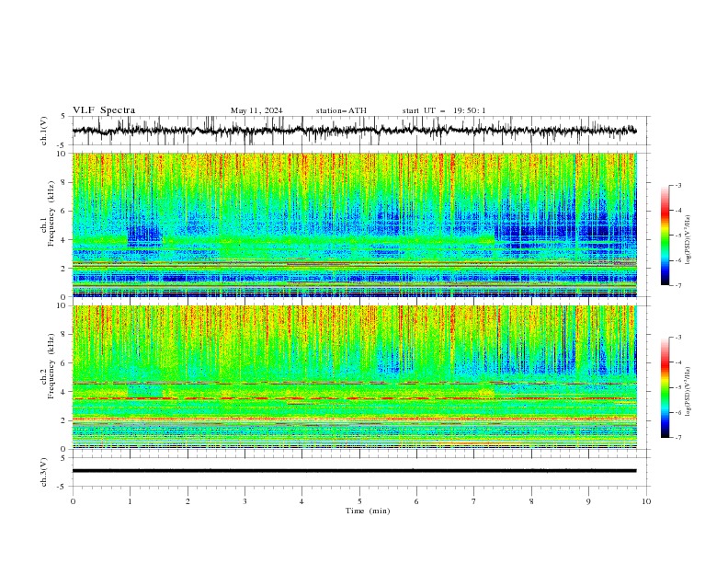Click the time axis tick label '10'
The width and height of the screenshot is (728, 563).
646,501
